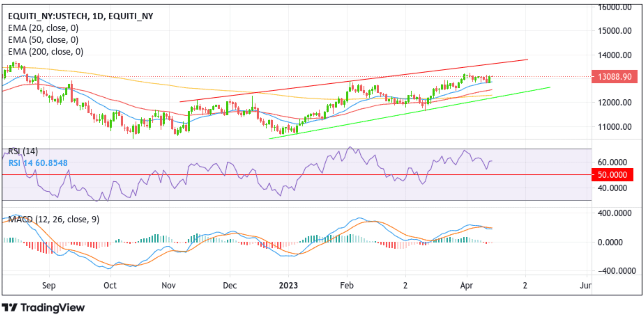Click the red 13088.90 current price tag
This screenshot has height=323, width=644.
point(615,77)
